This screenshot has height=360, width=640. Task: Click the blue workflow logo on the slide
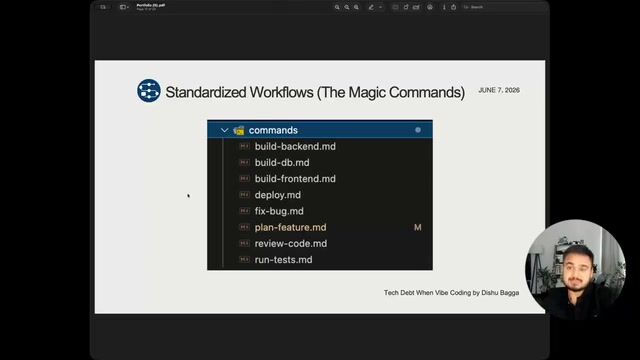149,91
